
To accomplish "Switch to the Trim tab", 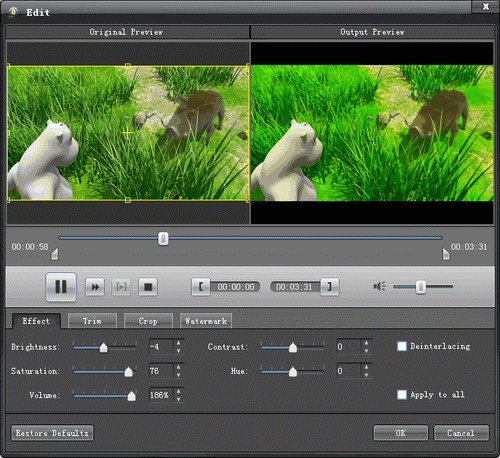I will (92, 321).
